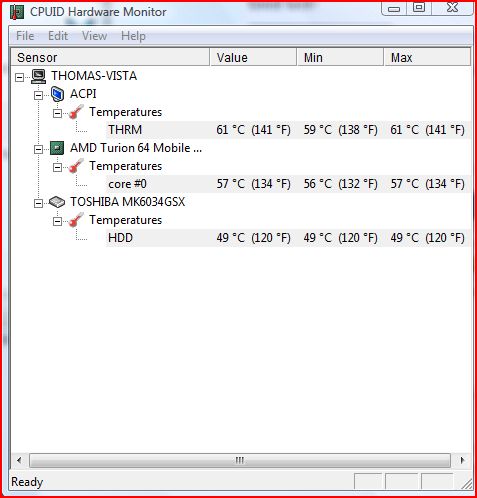Collapse the AMD Turion 64 Mobile node
The height and width of the screenshot is (498, 477).
point(39,149)
